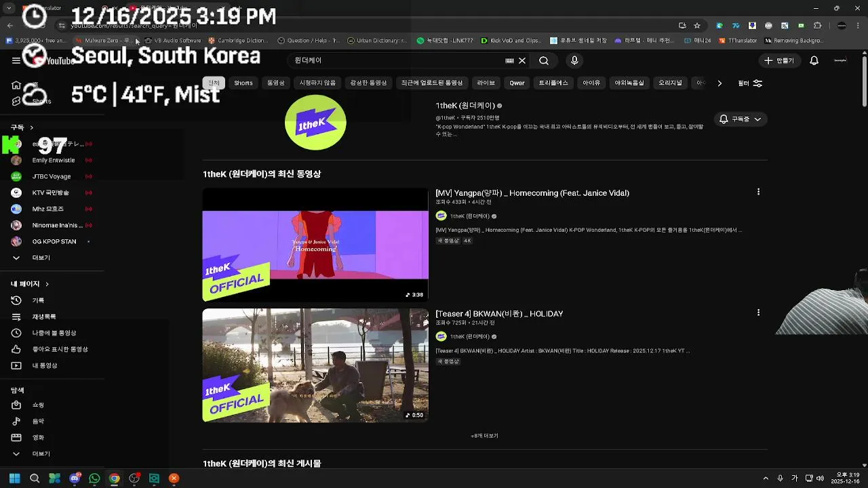The image size is (868, 488).
Task: Select the 아이유 filter chip
Action: (591, 83)
